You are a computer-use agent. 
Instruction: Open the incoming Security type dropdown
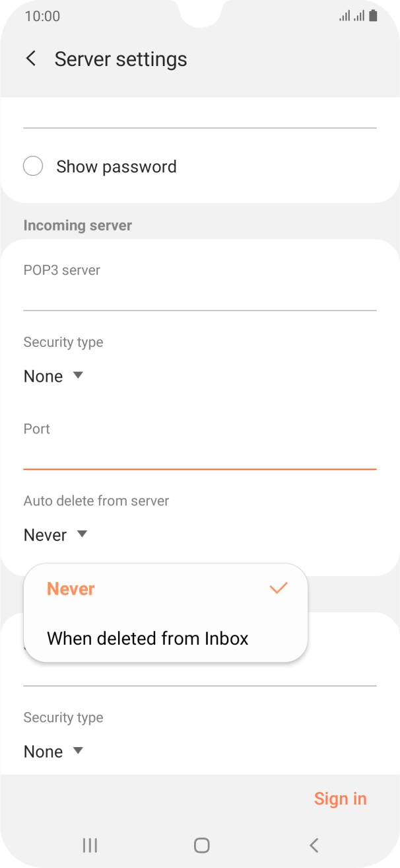pyautogui.click(x=53, y=375)
